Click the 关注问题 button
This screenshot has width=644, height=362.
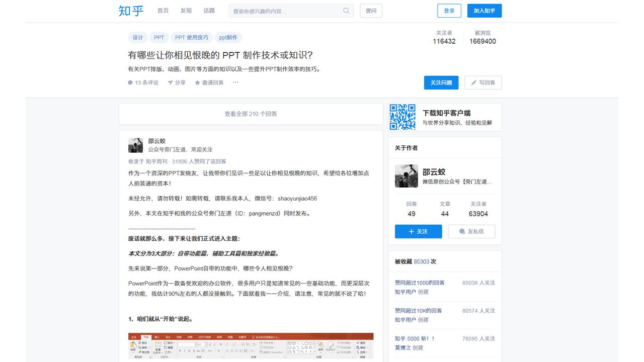tap(441, 82)
